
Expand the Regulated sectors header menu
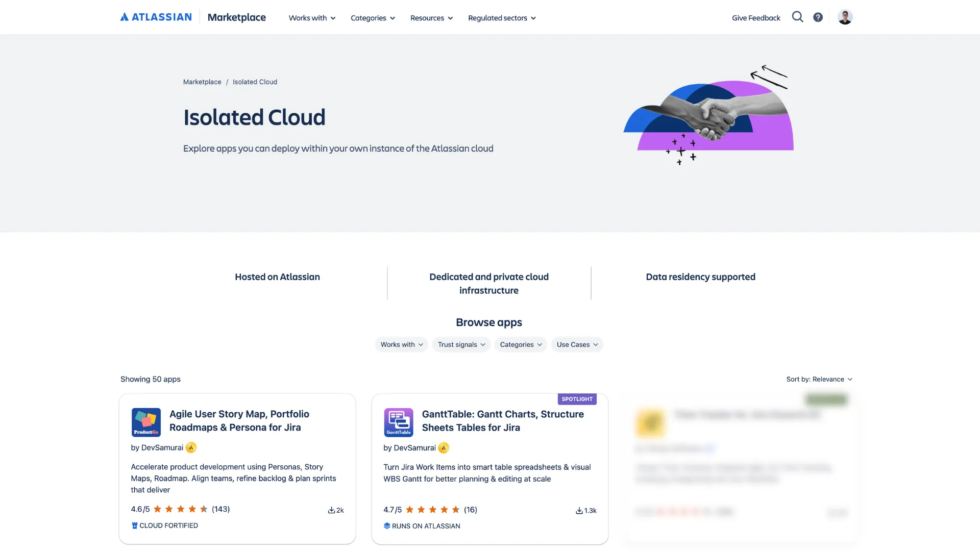tap(502, 18)
